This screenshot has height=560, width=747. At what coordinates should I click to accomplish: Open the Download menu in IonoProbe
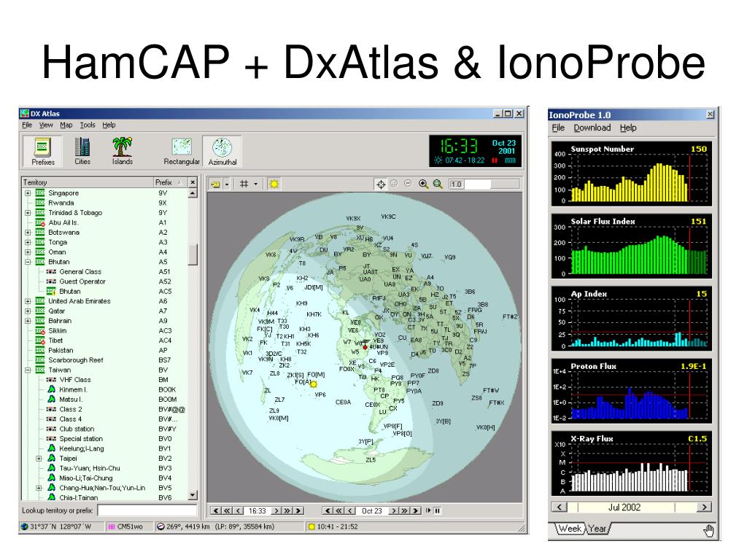point(592,128)
